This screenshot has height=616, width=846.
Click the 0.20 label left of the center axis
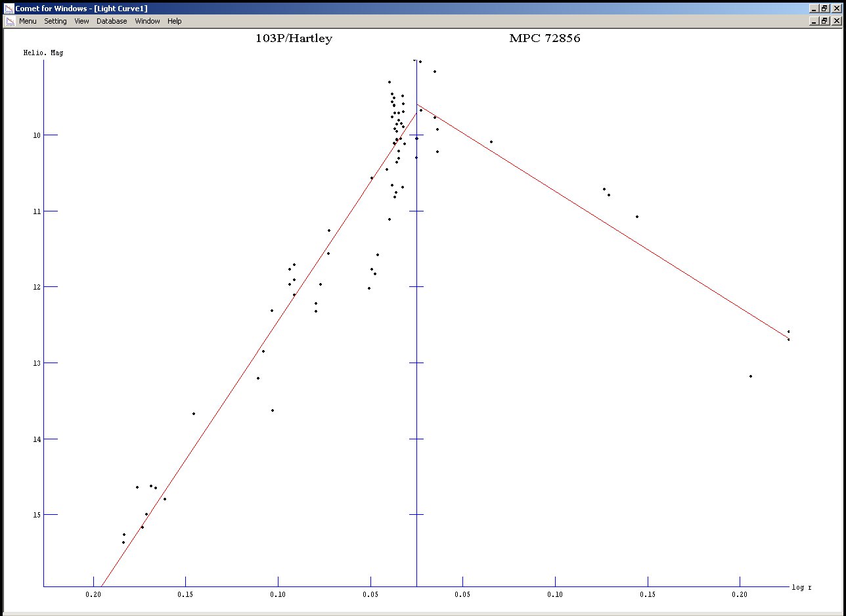pyautogui.click(x=93, y=594)
